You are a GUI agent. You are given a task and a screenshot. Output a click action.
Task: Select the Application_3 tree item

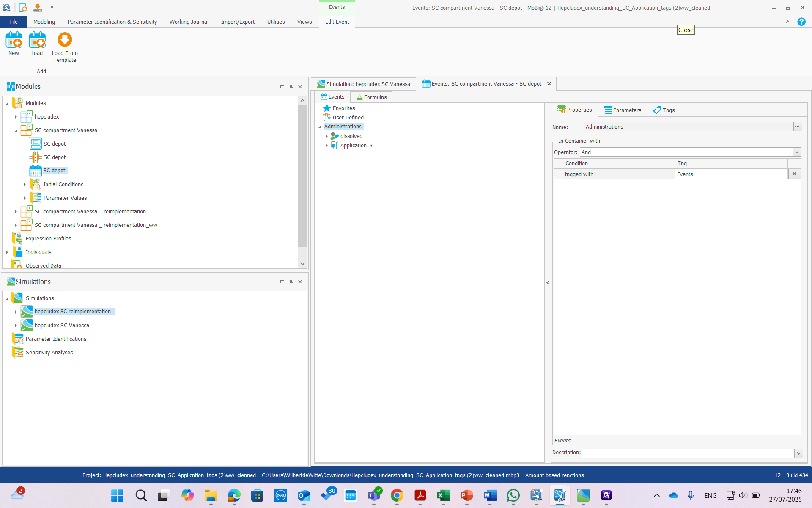click(356, 146)
